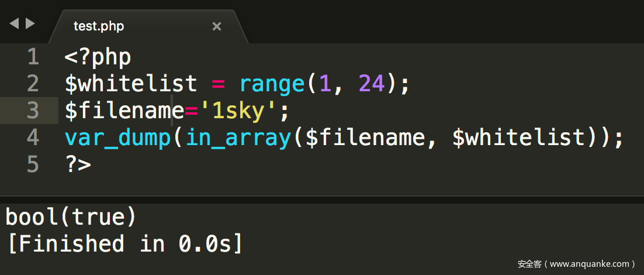
Task: Click the range function name
Action: coord(272,84)
